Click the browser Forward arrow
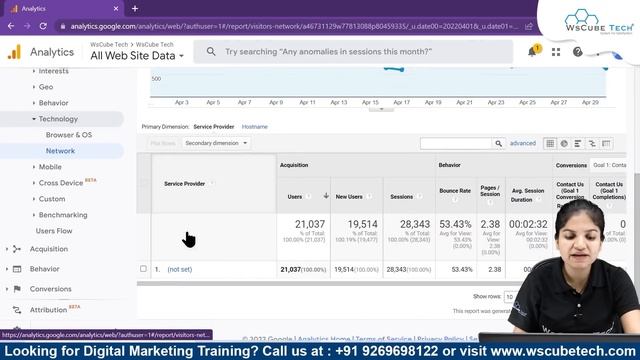The width and height of the screenshot is (640, 360). (x=27, y=26)
